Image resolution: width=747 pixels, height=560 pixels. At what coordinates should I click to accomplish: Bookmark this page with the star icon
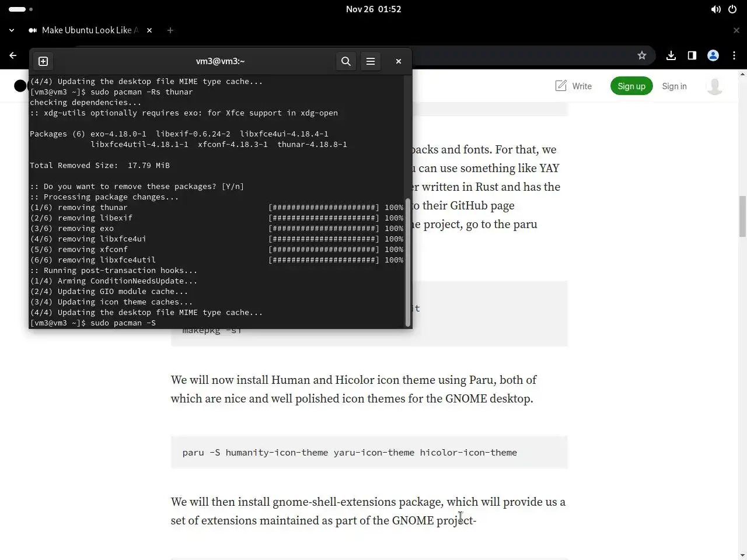[x=642, y=55]
